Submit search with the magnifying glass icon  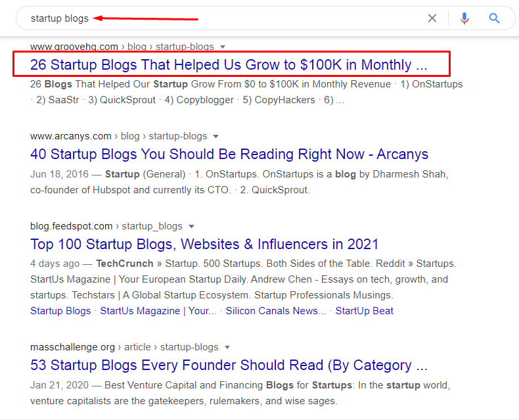tap(494, 18)
